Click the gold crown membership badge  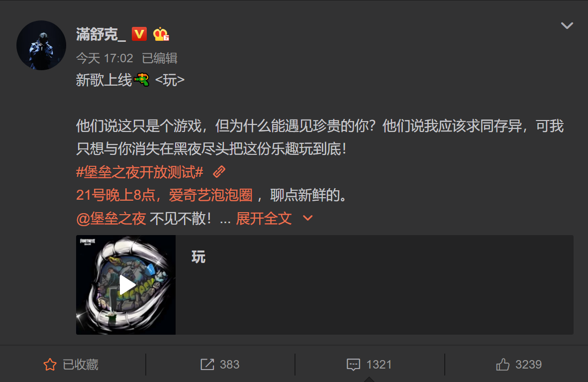[x=161, y=34]
